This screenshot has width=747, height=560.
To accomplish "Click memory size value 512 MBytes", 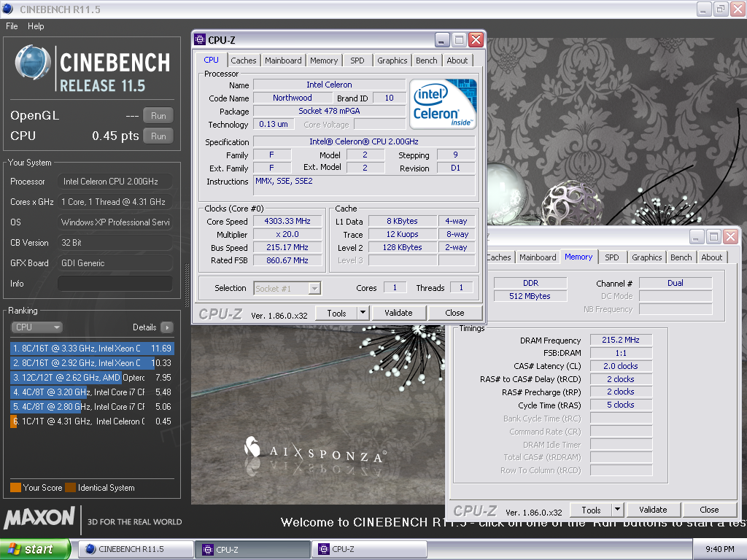I will (x=530, y=296).
